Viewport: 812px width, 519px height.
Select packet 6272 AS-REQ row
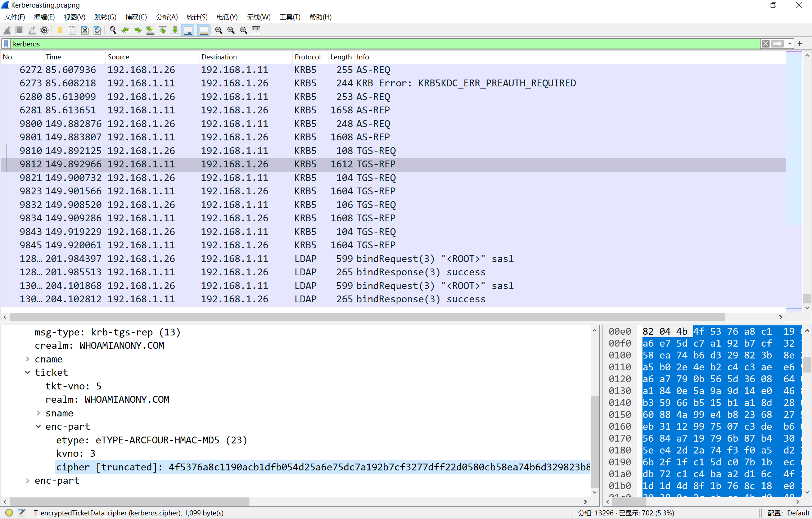click(393, 70)
